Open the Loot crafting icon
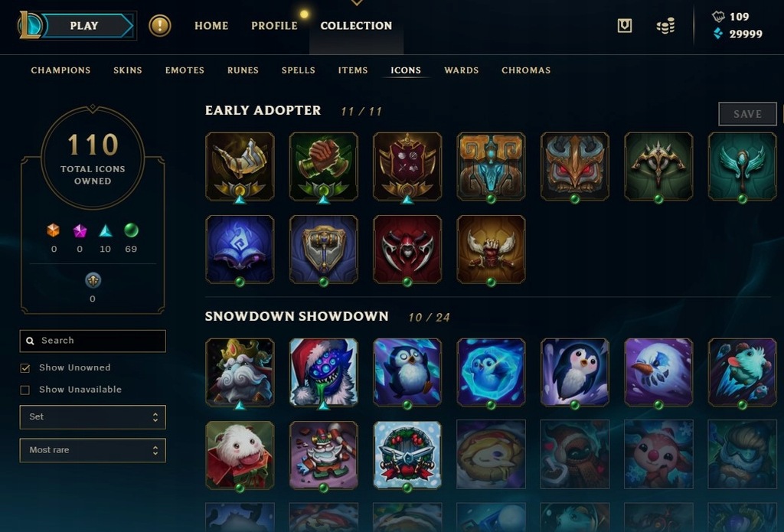784x532 pixels. click(625, 25)
